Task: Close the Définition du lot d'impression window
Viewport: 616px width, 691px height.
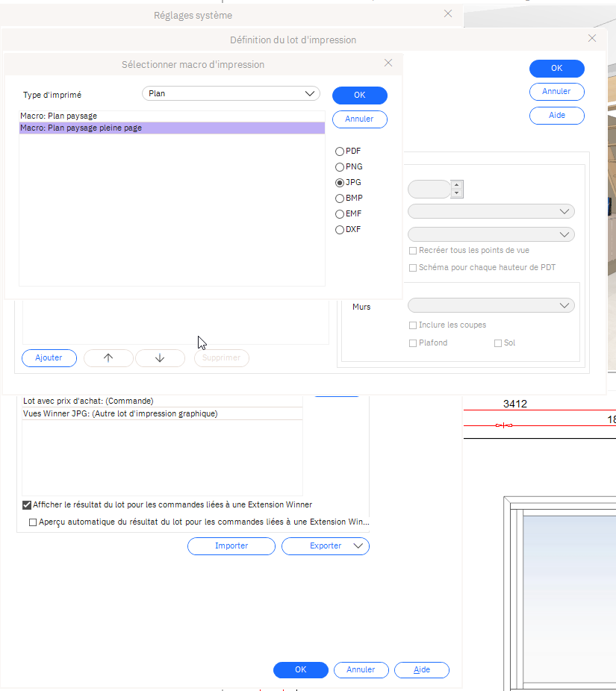Action: coord(592,38)
